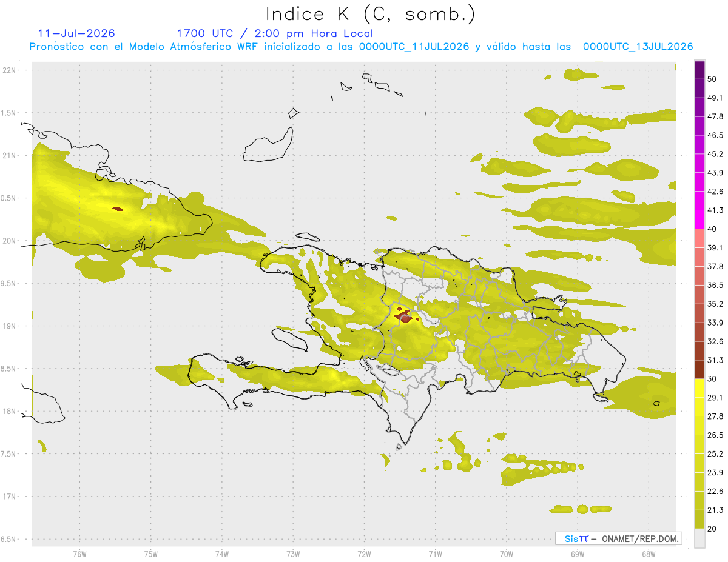The width and height of the screenshot is (728, 562).
Task: Click the "22N" latitude axis label
Action: pyautogui.click(x=10, y=70)
